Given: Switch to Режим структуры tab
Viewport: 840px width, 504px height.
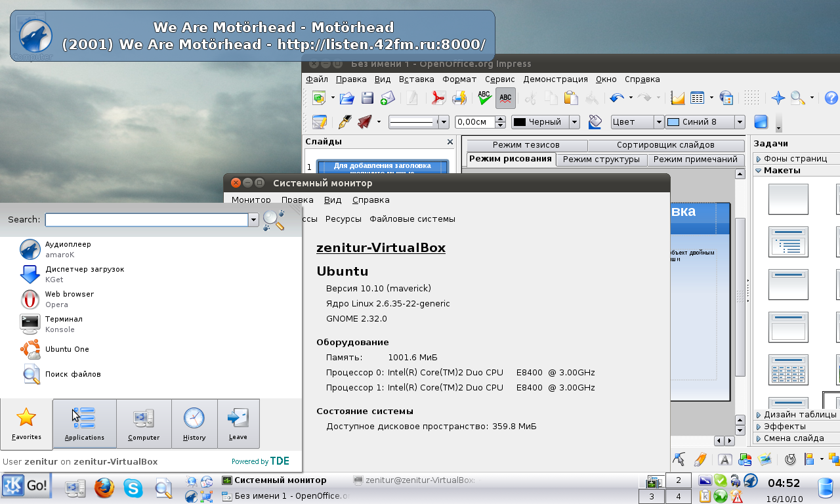Looking at the screenshot, I should [601, 159].
